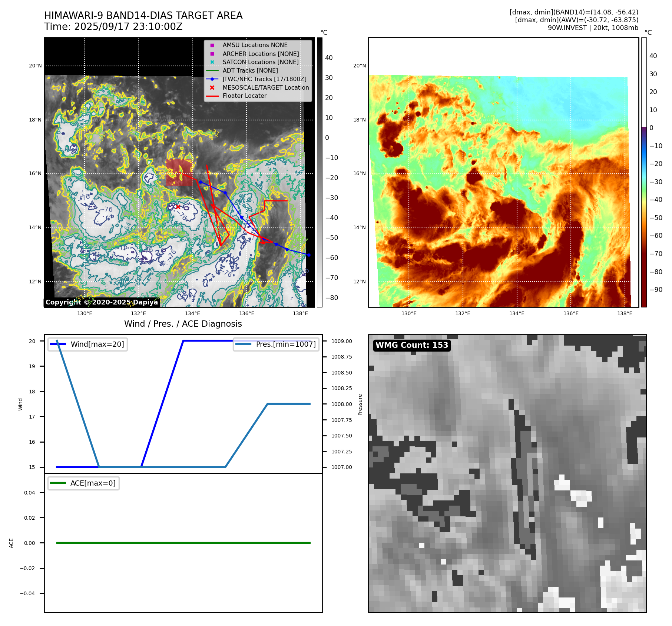Click the 15 tick on the wind axis
672x626 pixels.
32,467
